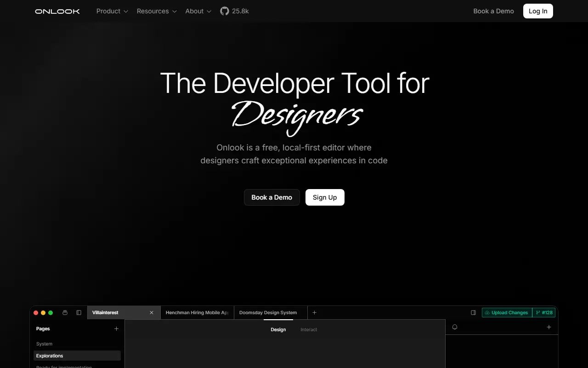Open the Doomsday Design System tab
The height and width of the screenshot is (368, 588).
(271, 313)
